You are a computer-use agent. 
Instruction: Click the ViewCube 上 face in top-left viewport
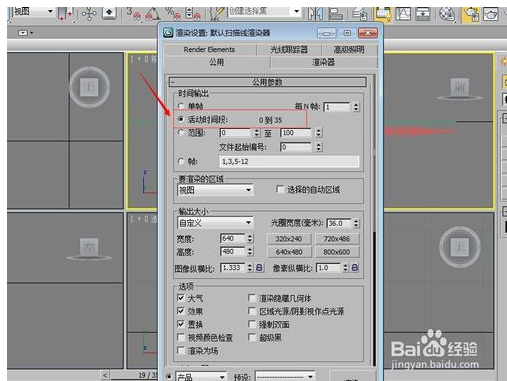[89, 87]
